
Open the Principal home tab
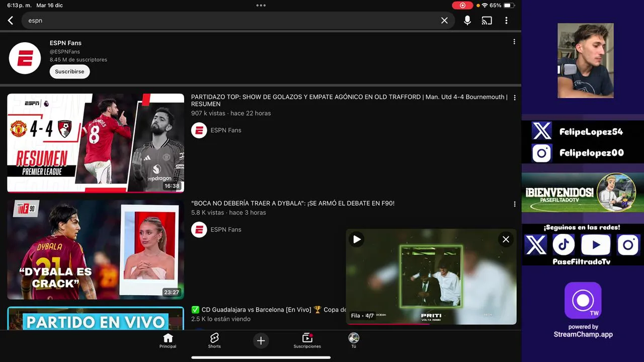click(168, 340)
